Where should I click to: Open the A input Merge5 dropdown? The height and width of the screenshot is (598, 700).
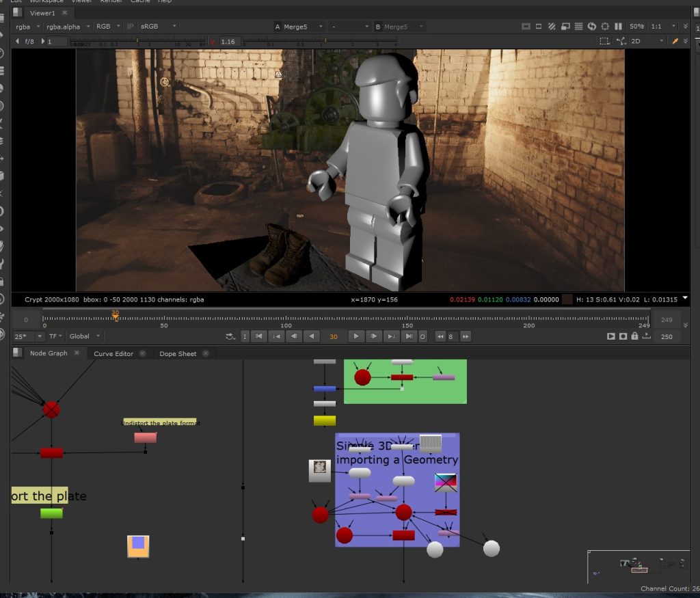pos(299,27)
